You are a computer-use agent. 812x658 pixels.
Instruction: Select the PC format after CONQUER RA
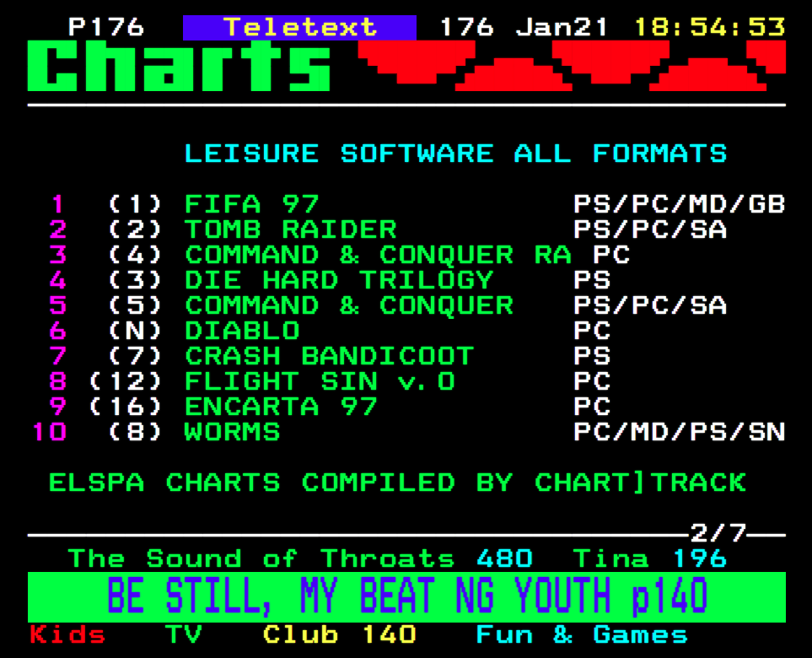pos(611,255)
